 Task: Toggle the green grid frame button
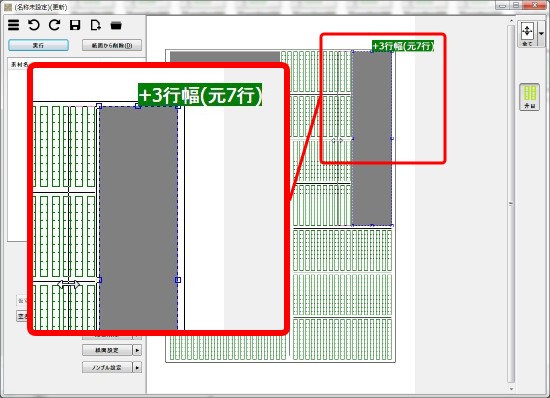coord(529,97)
